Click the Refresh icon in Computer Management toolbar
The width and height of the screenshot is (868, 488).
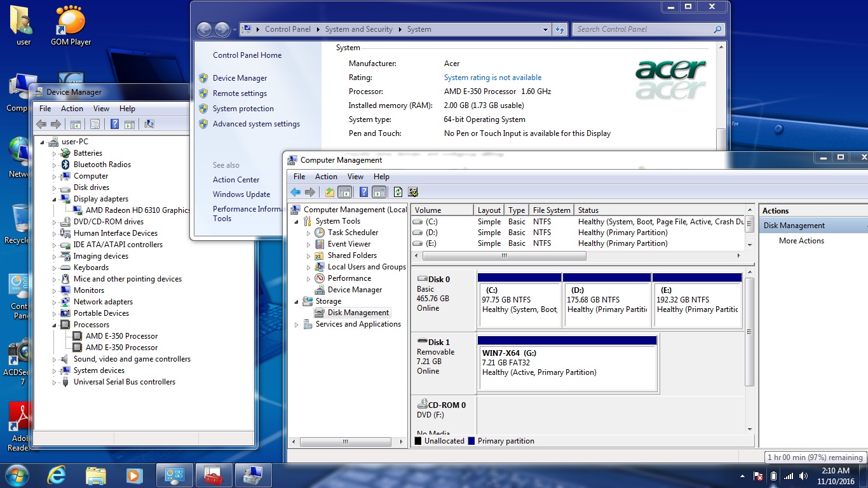[398, 192]
